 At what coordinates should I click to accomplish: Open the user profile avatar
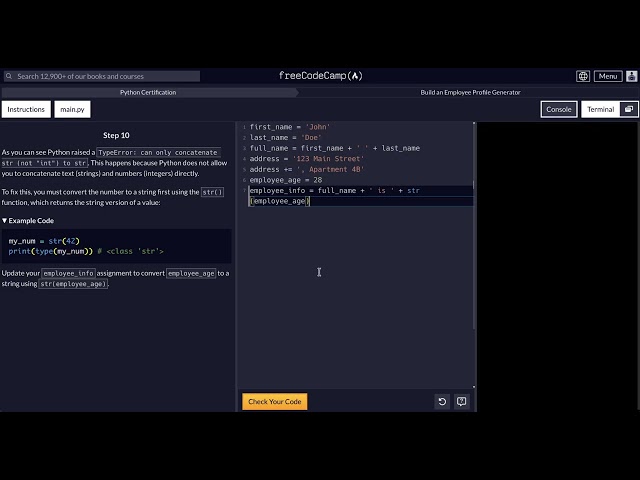(631, 76)
